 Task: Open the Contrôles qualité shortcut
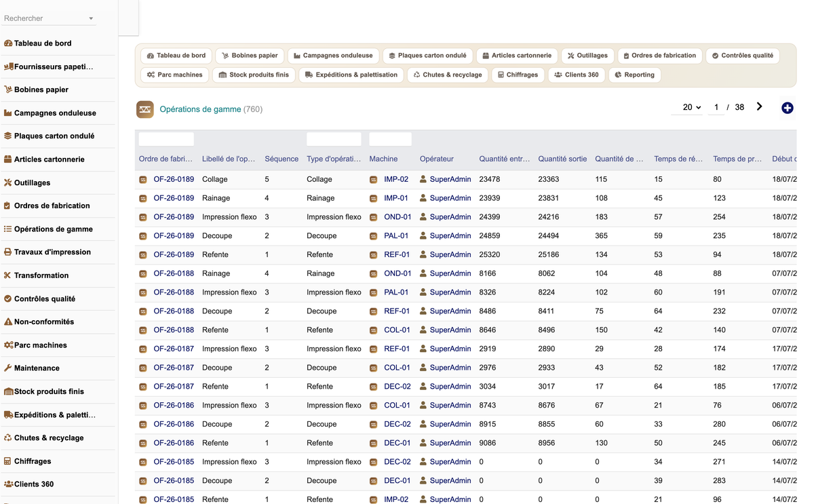(743, 56)
